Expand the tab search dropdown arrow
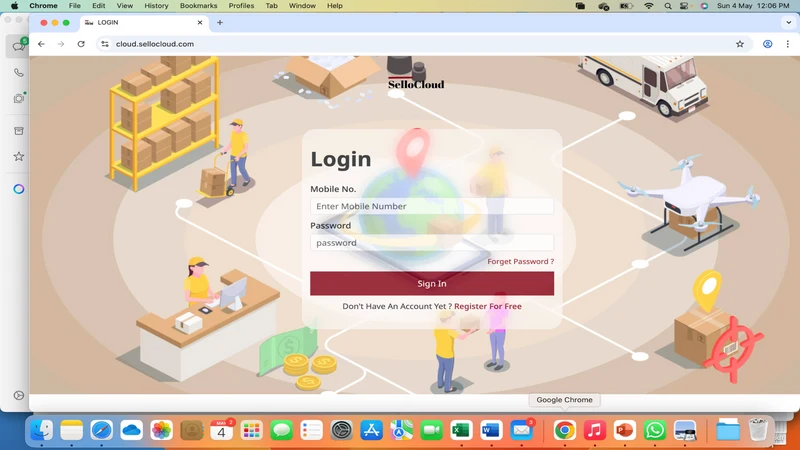This screenshot has height=450, width=800. pos(789,22)
